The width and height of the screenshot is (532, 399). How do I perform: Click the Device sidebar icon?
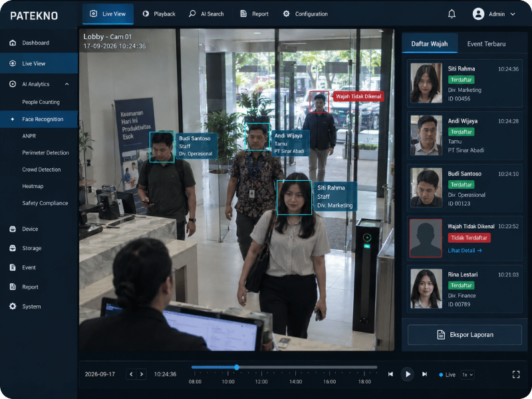[x=13, y=229]
